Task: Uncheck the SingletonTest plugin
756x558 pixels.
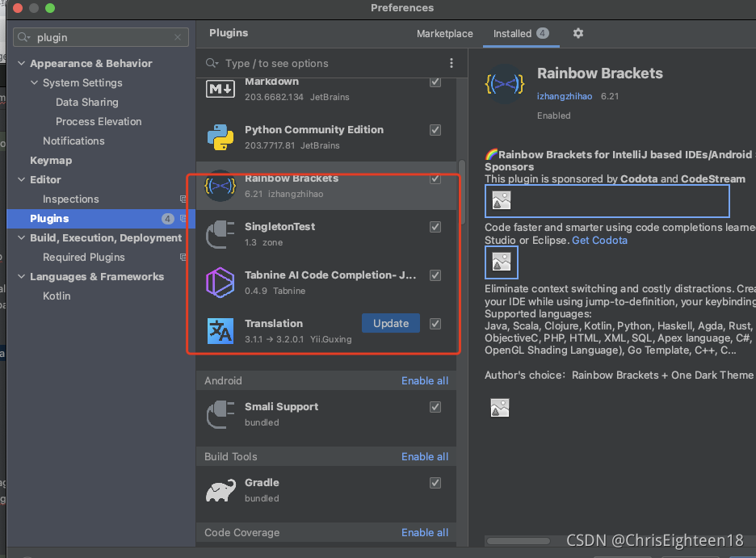Action: point(435,227)
